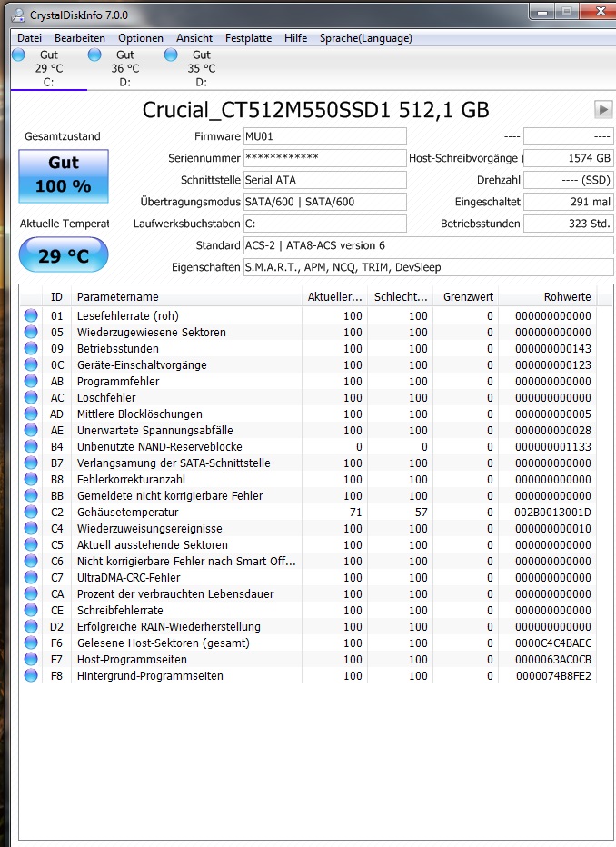Click status icon of Hintergrund-Programmseiten row
This screenshot has width=616, height=847.
pyautogui.click(x=31, y=675)
